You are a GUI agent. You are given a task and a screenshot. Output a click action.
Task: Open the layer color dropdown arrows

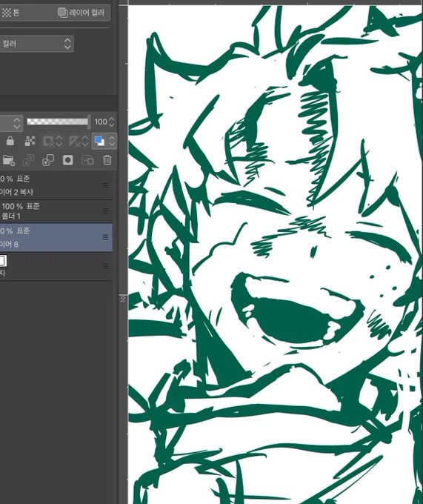111,141
